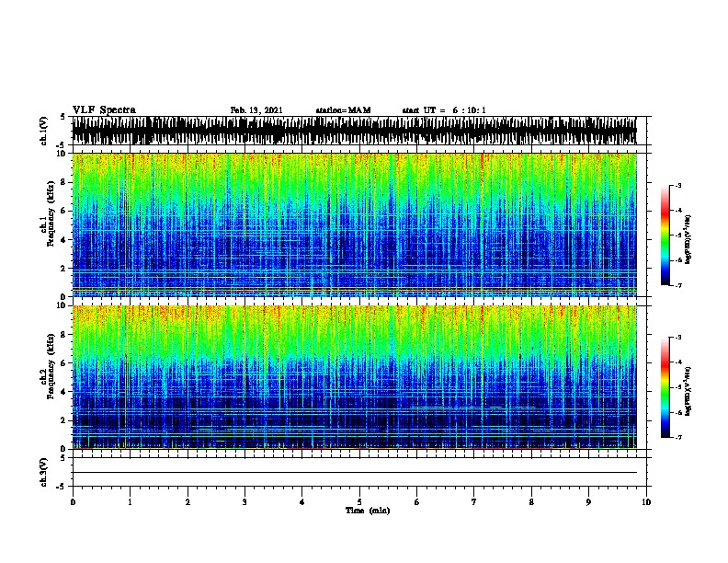Click the ch.1 (V) waveform strip
This screenshot has width=728, height=563.
354,131
